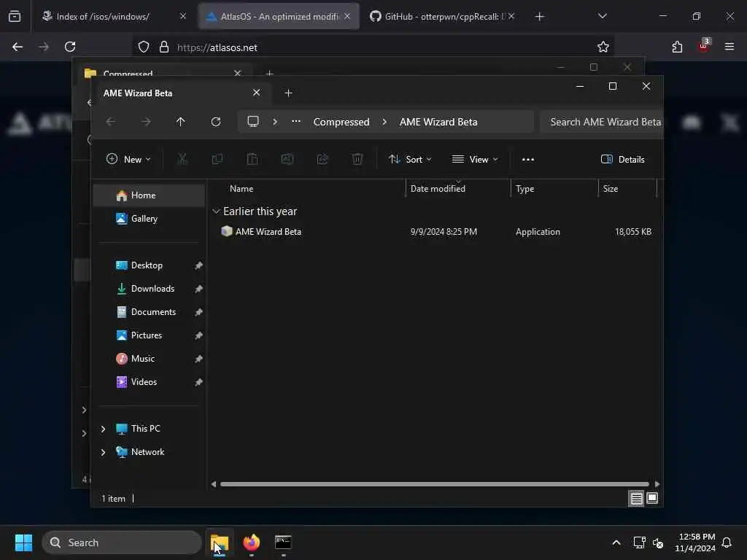Toggle the Details pane

[x=623, y=160]
